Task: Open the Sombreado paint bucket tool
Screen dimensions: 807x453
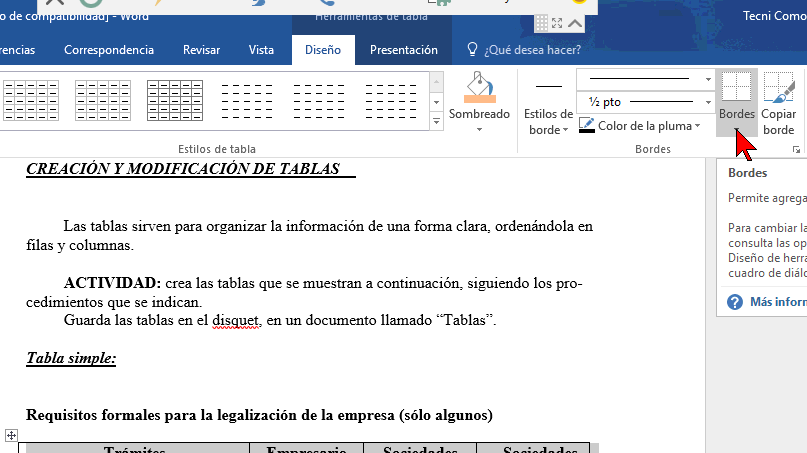Action: pyautogui.click(x=479, y=88)
